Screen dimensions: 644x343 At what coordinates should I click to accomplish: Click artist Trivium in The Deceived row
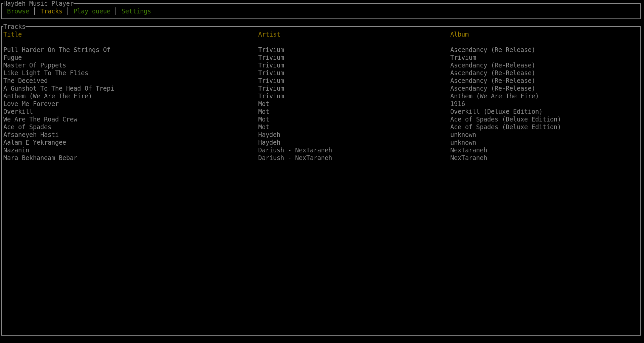point(271,81)
